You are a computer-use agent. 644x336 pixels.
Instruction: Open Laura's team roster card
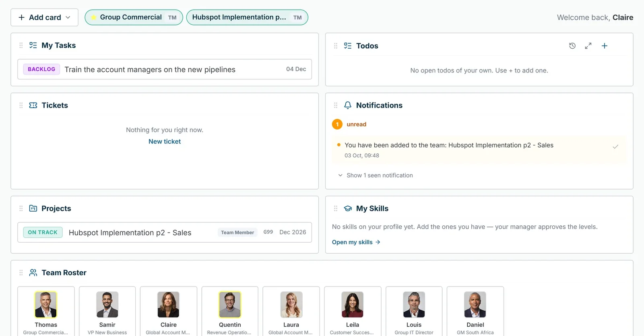[291, 311]
